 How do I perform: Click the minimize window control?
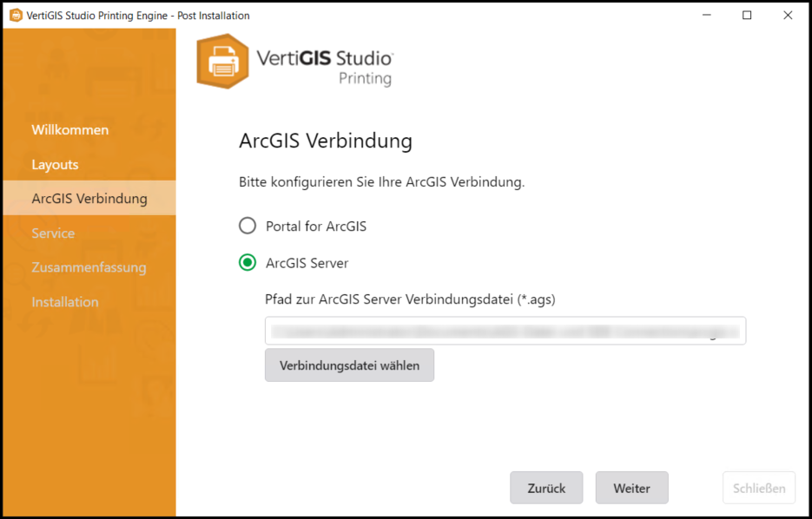[x=706, y=15]
